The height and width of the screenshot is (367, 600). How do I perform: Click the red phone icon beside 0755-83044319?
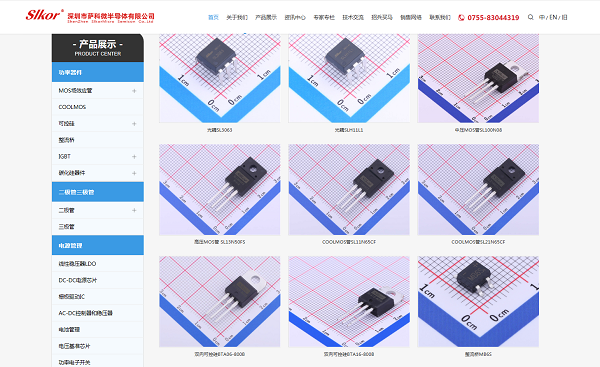coord(461,18)
